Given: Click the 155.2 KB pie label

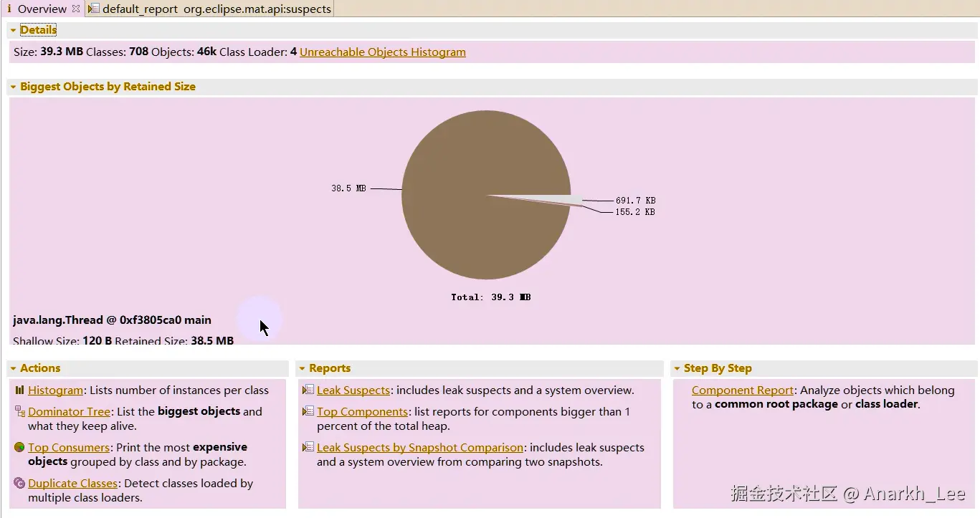Looking at the screenshot, I should [x=635, y=212].
